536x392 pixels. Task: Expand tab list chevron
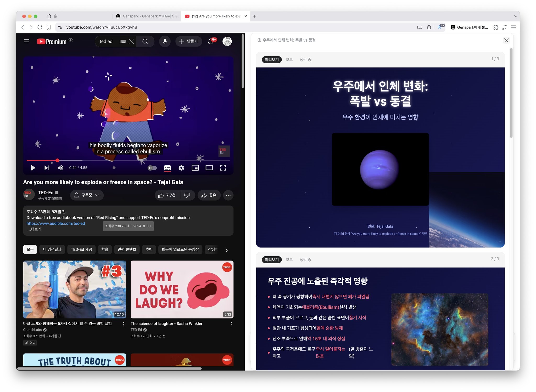[515, 16]
